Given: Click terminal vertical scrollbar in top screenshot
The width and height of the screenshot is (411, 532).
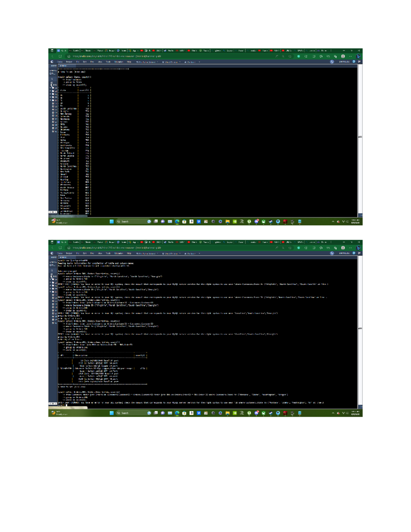Looking at the screenshot, I should click(x=360, y=137).
